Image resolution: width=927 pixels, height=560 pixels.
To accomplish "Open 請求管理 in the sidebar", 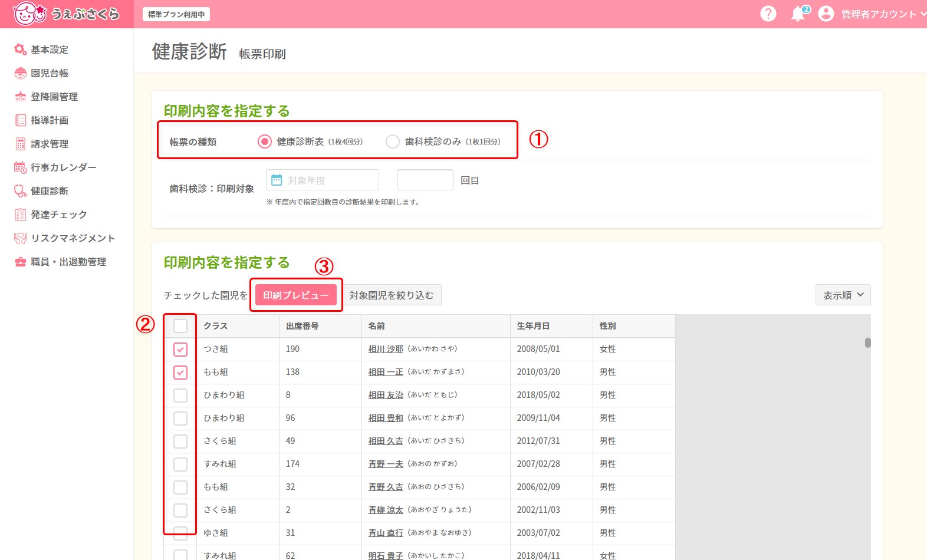I will point(50,144).
